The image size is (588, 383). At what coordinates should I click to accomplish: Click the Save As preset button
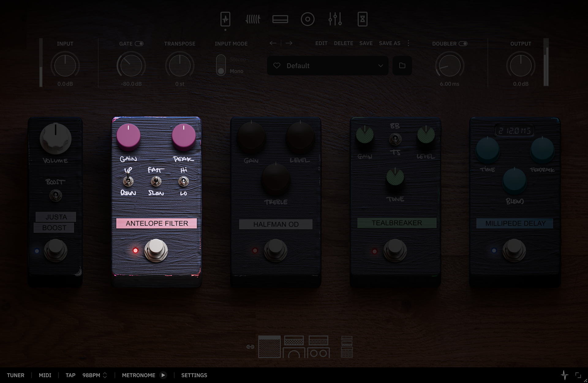(x=390, y=43)
